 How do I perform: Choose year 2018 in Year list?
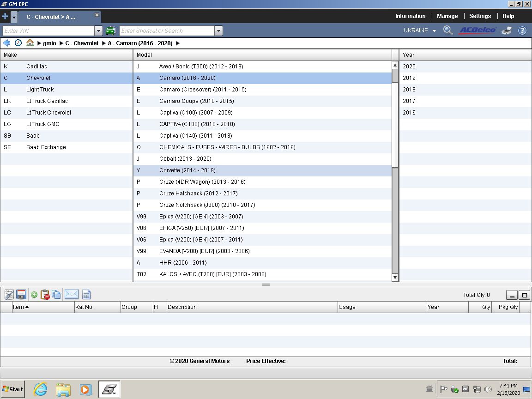(409, 90)
